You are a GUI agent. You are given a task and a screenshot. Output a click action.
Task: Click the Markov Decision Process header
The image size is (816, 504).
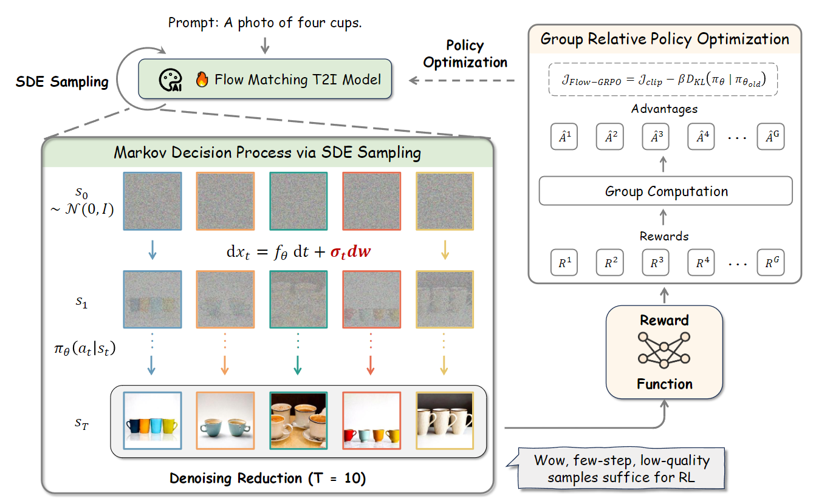pyautogui.click(x=267, y=152)
